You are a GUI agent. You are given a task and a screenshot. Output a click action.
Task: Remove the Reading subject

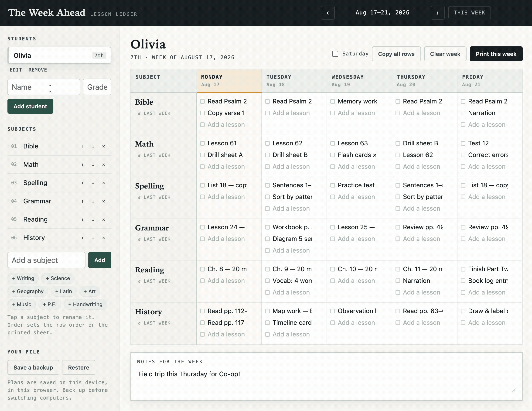103,219
